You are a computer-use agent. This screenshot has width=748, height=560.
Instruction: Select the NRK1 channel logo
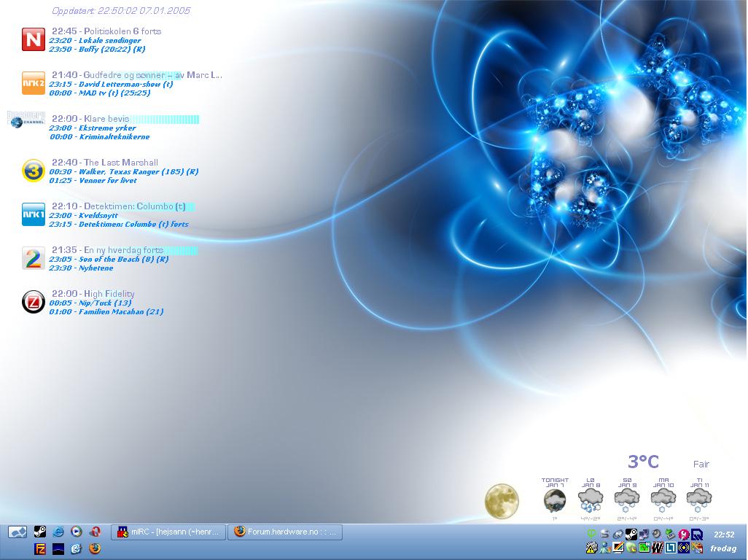pos(34,214)
